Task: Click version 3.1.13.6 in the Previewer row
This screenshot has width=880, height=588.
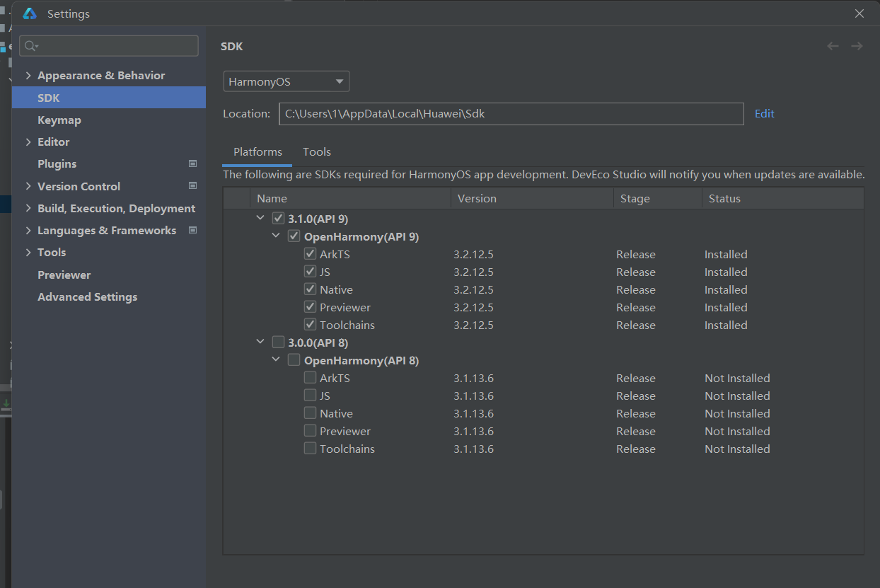Action: [x=474, y=431]
